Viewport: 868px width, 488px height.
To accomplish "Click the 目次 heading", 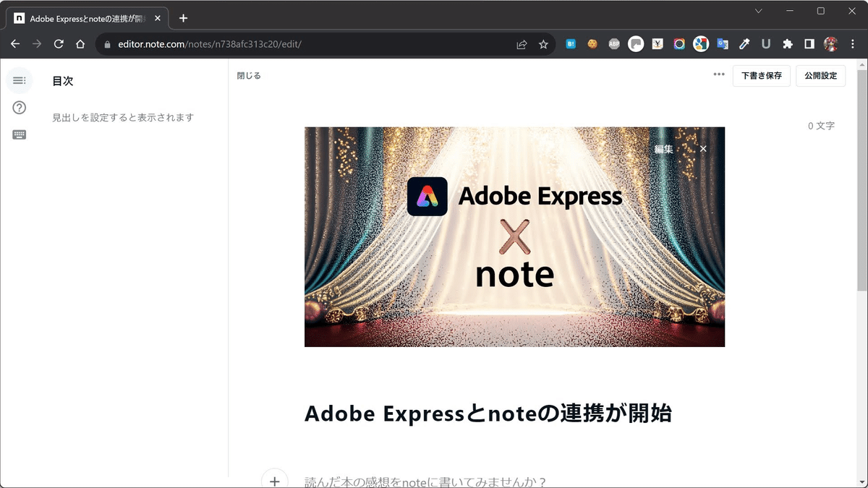I will 63,81.
